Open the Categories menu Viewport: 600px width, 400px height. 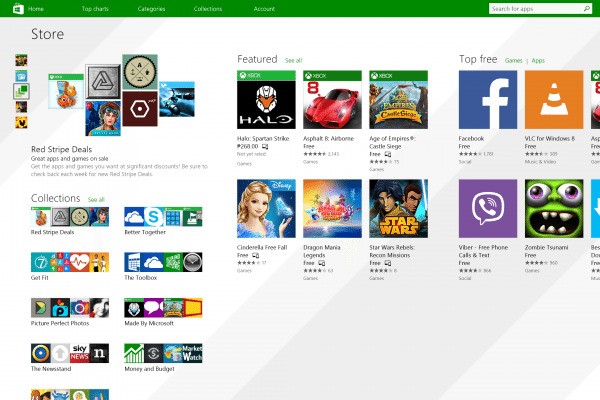coord(151,9)
